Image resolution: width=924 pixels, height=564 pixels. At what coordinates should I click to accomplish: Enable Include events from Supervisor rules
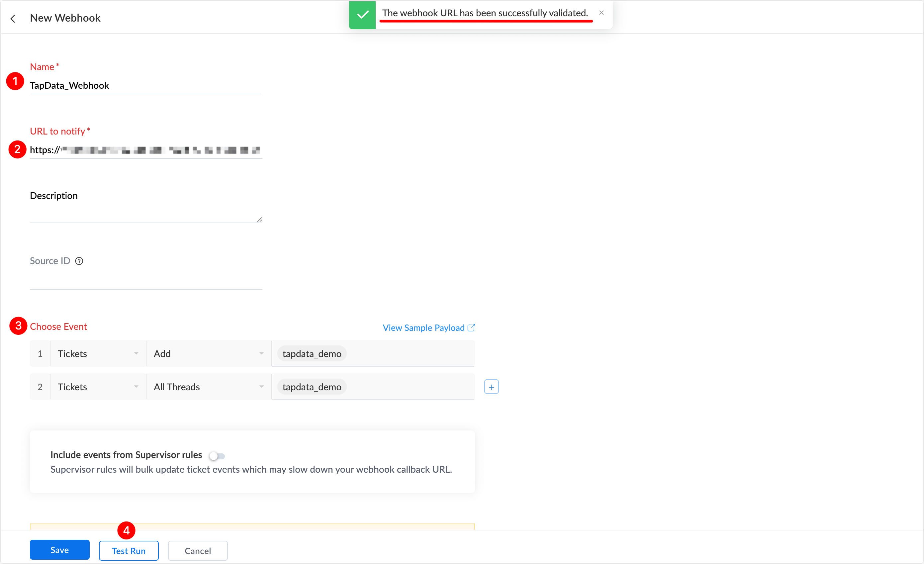coord(217,456)
